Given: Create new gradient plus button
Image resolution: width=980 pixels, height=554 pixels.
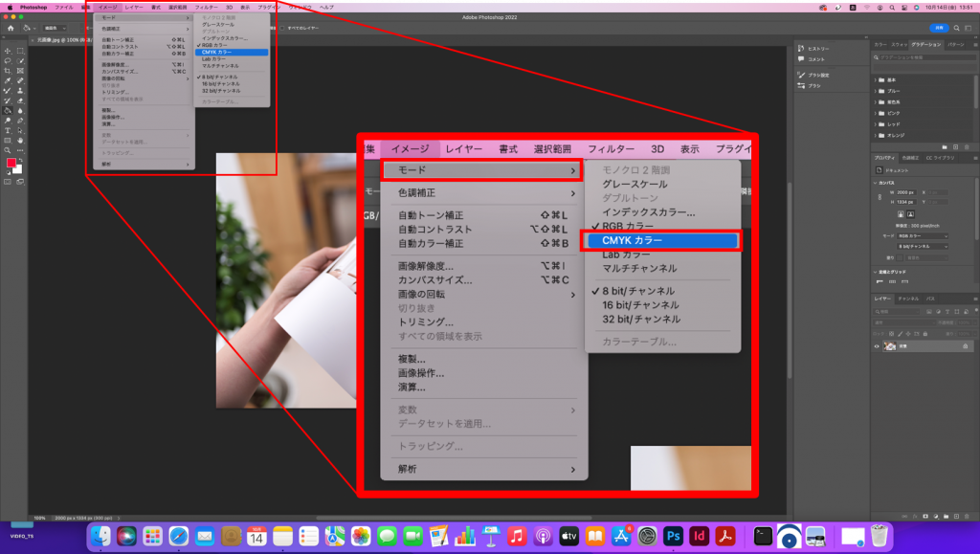Looking at the screenshot, I should (956, 146).
